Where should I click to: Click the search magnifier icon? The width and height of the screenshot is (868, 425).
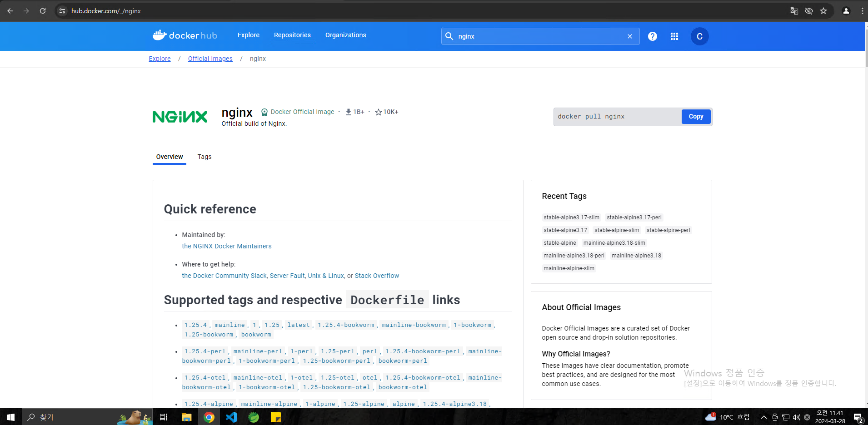[449, 36]
